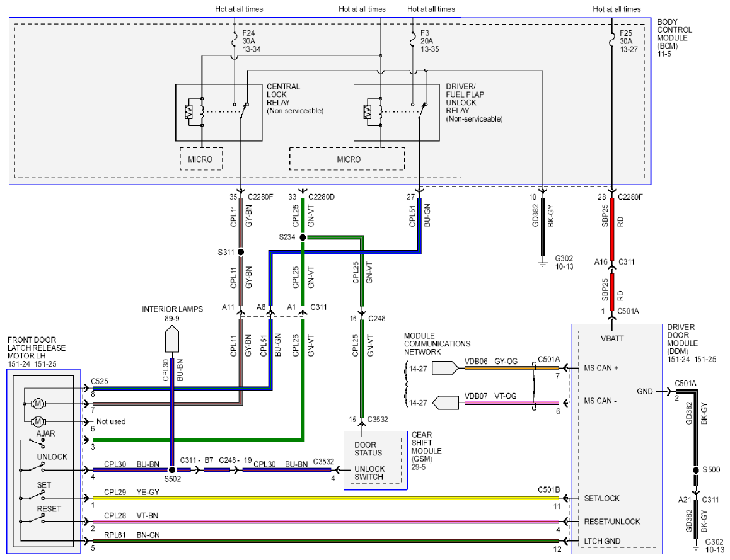Click the LTCH GND terminal label

click(602, 541)
